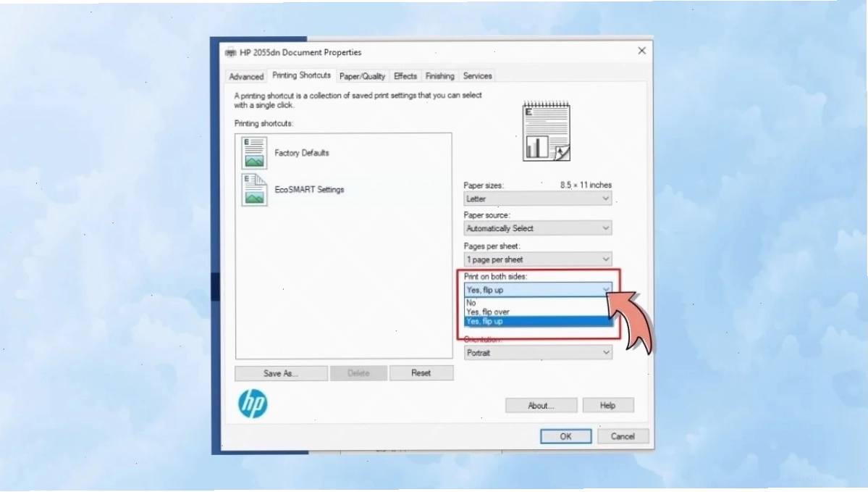Confirm with the OK button
Screen dimensions: 868x492
click(x=565, y=437)
